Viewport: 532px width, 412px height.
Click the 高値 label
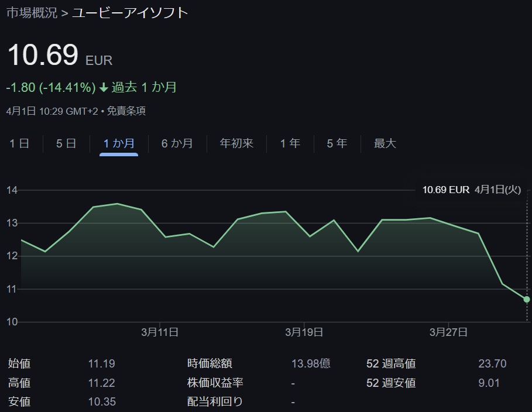[x=19, y=383]
